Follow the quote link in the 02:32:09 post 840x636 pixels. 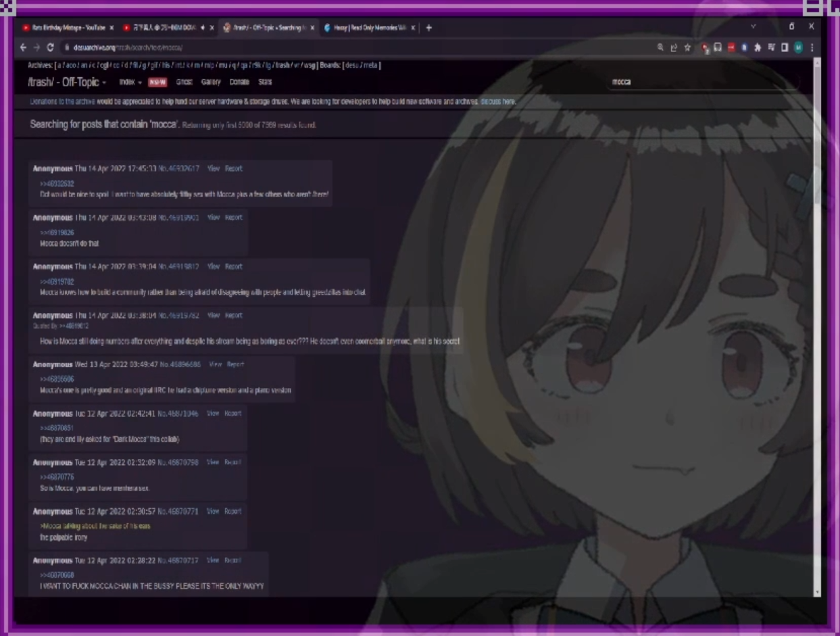point(57,477)
